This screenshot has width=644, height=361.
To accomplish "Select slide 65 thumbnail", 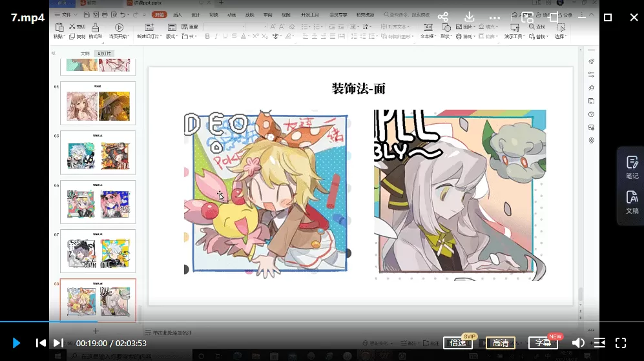I will [x=98, y=152].
